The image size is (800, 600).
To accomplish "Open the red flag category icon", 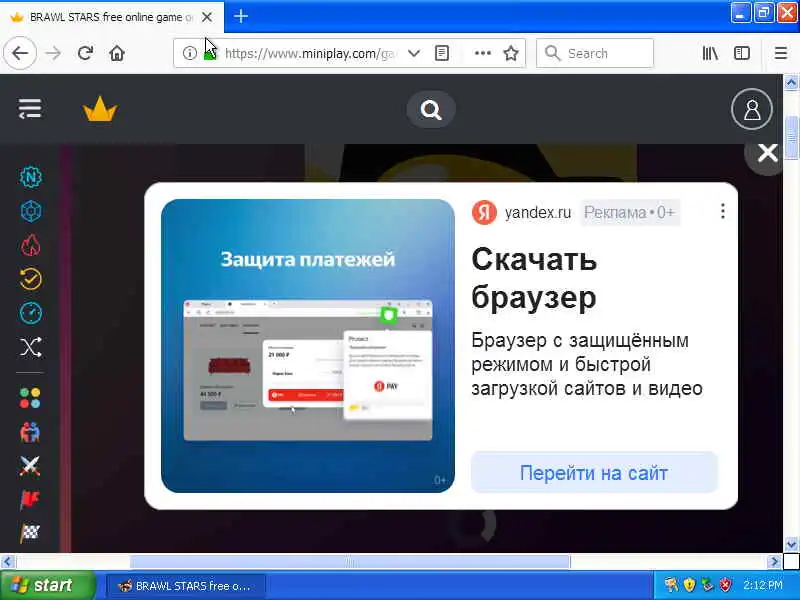I will coord(30,500).
